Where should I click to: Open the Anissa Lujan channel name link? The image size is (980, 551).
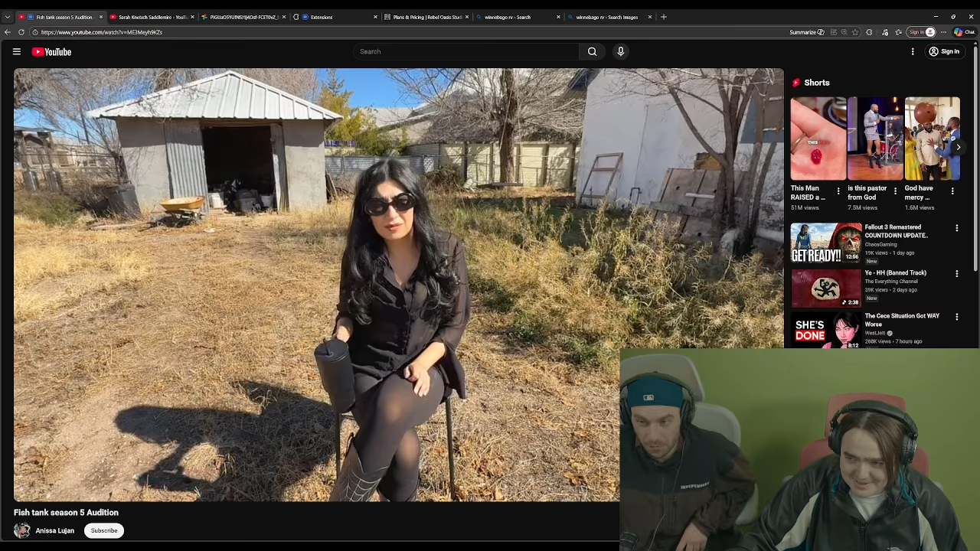click(54, 530)
